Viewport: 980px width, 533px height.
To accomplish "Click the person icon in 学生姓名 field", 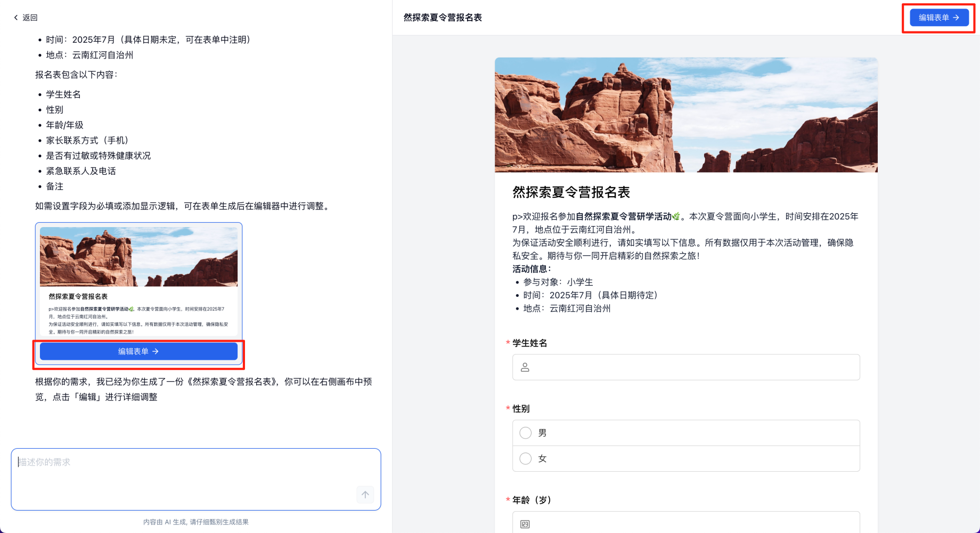I will coord(525,367).
